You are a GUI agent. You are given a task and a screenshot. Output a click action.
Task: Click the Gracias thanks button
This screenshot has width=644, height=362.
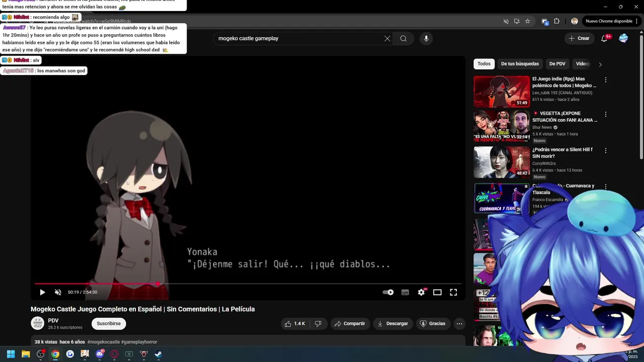click(x=433, y=323)
